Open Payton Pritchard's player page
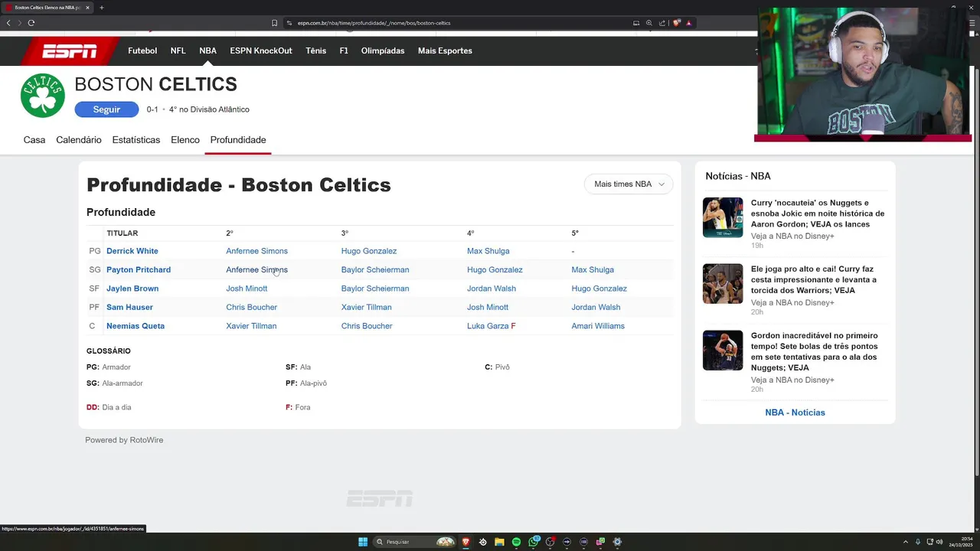 coord(139,269)
